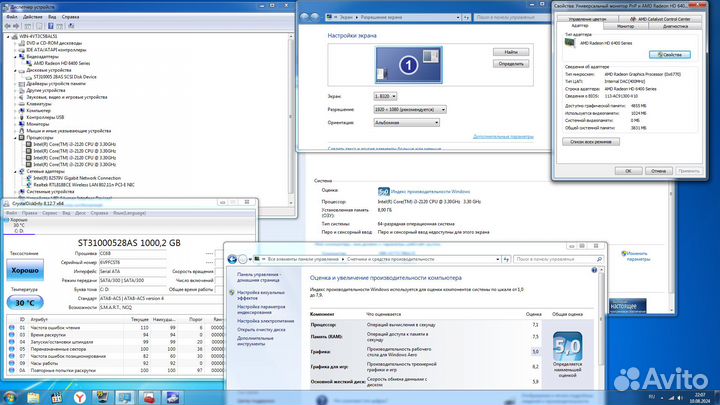Click OK in adapter properties dialog
Screen dimensions: 720x405
[628, 171]
